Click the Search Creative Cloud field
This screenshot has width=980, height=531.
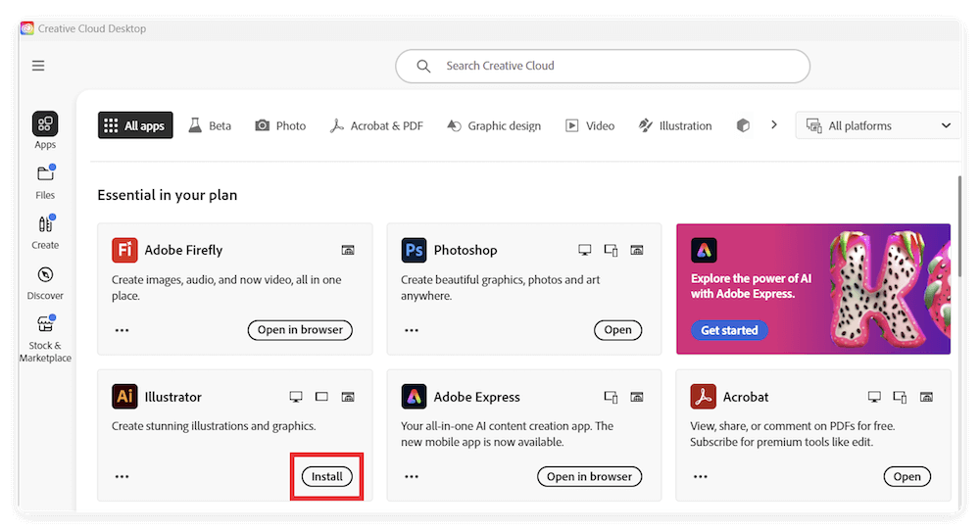[603, 66]
